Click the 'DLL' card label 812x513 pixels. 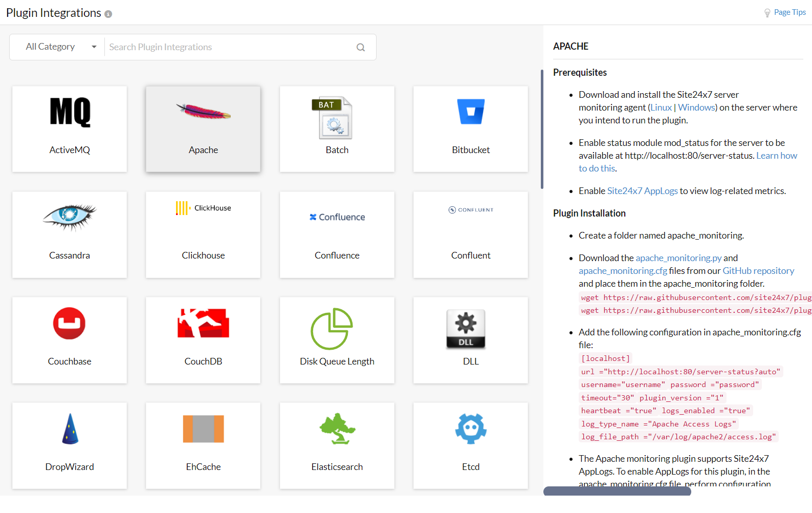(x=471, y=361)
